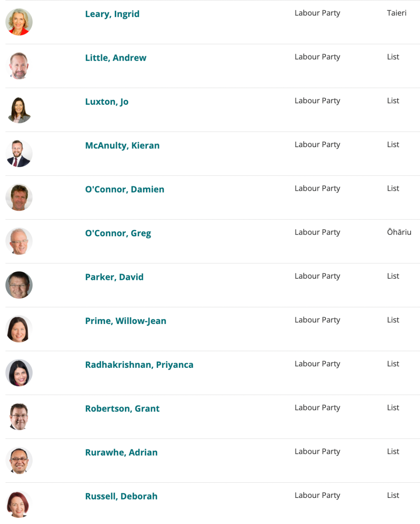This screenshot has height=524, width=420.
Task: Open the Russell, Deborah link
Action: pyautogui.click(x=121, y=496)
